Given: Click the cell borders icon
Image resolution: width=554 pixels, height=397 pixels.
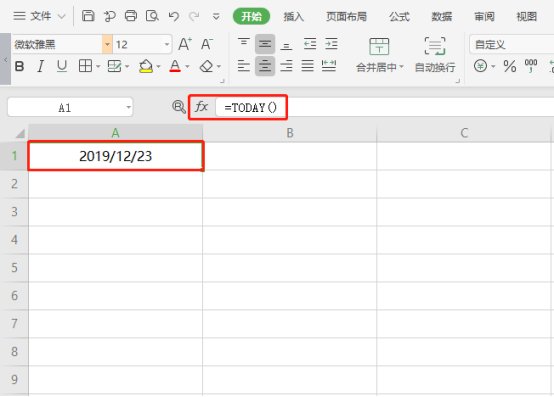Looking at the screenshot, I should [86, 66].
